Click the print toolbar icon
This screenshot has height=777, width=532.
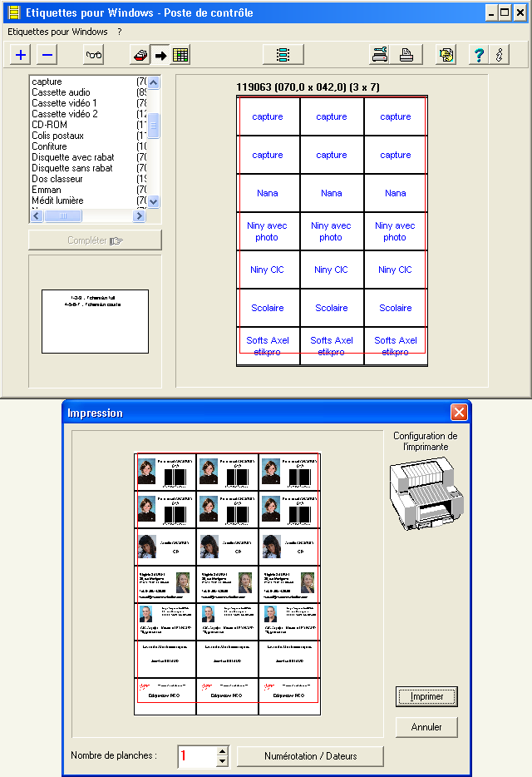tap(406, 55)
